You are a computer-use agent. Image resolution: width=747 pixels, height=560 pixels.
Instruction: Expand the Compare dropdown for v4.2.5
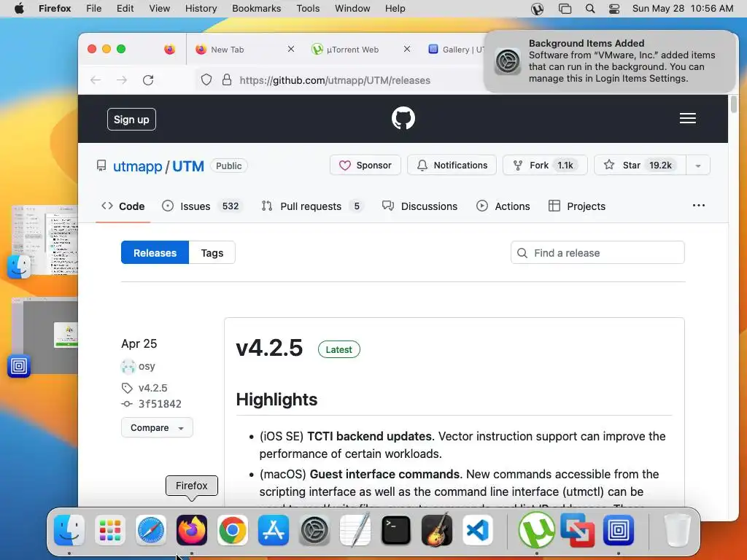[157, 427]
